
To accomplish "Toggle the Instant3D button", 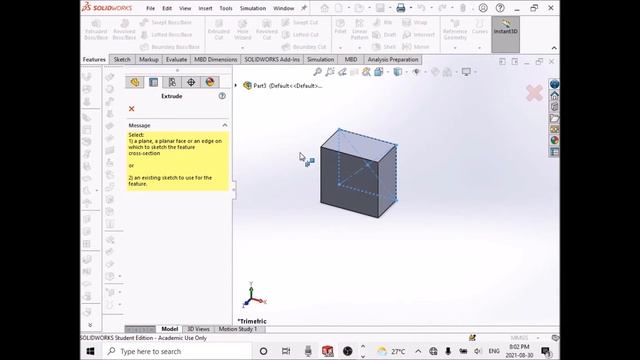I will tap(505, 34).
